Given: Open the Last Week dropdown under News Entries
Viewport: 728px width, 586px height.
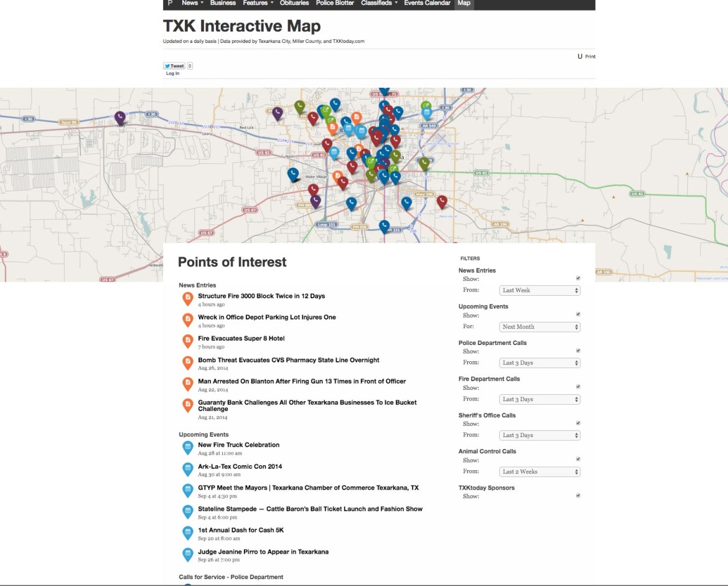Looking at the screenshot, I should [539, 290].
